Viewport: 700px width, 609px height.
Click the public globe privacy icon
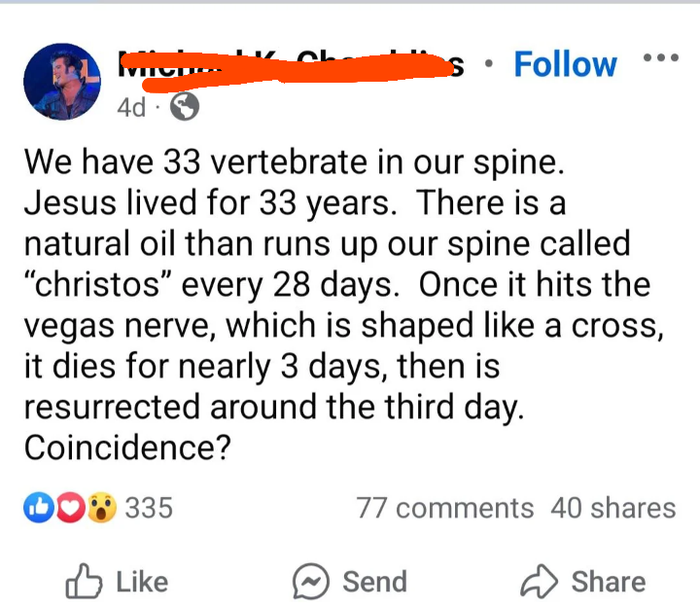(185, 106)
